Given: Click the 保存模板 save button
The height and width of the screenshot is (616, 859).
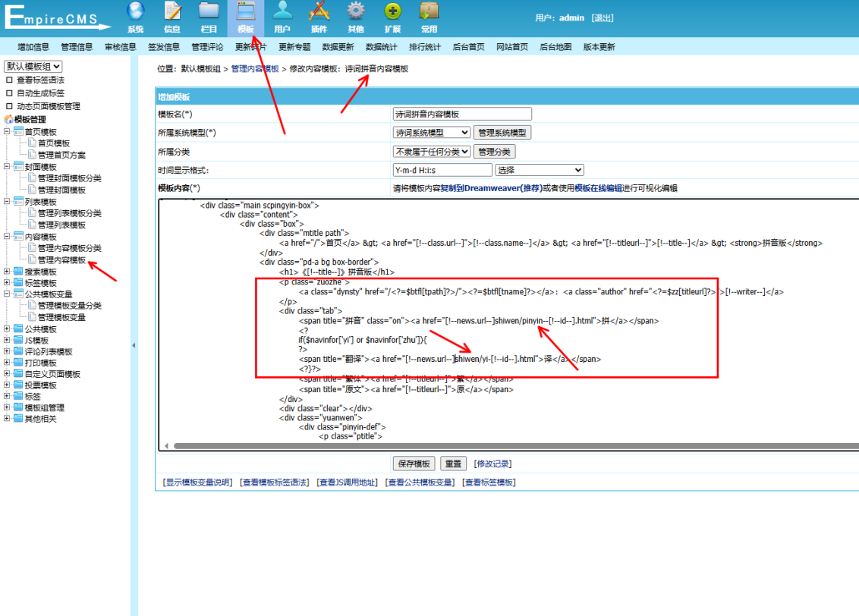Looking at the screenshot, I should pos(414,464).
